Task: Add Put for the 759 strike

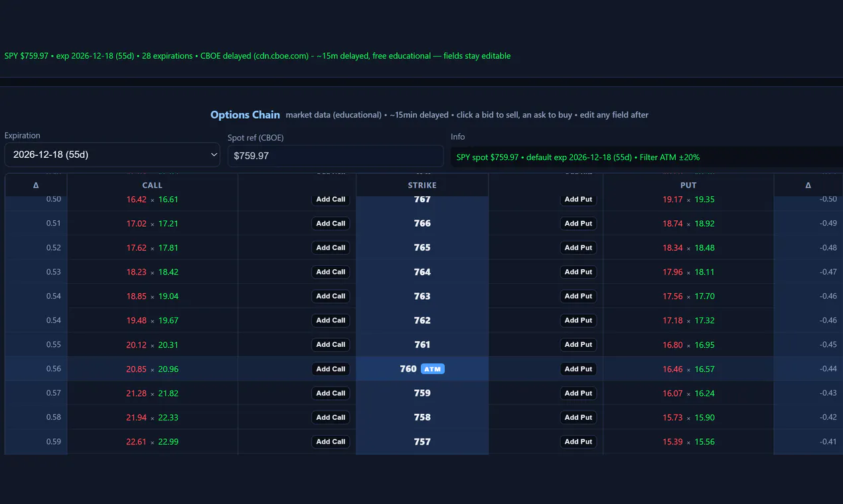Action: pyautogui.click(x=578, y=393)
